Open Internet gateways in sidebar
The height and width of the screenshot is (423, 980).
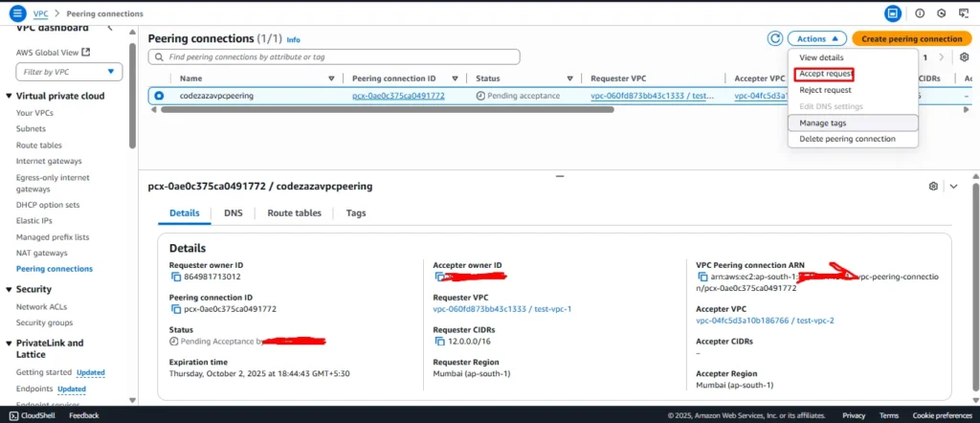[49, 161]
